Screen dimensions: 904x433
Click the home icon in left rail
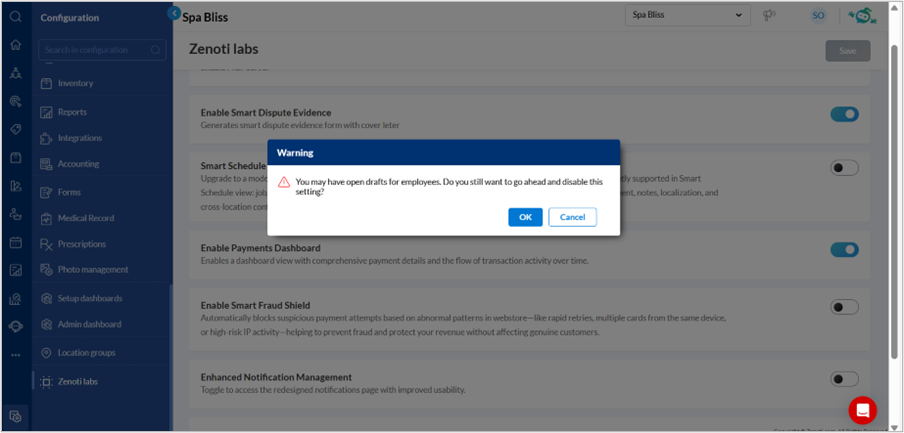pos(16,45)
